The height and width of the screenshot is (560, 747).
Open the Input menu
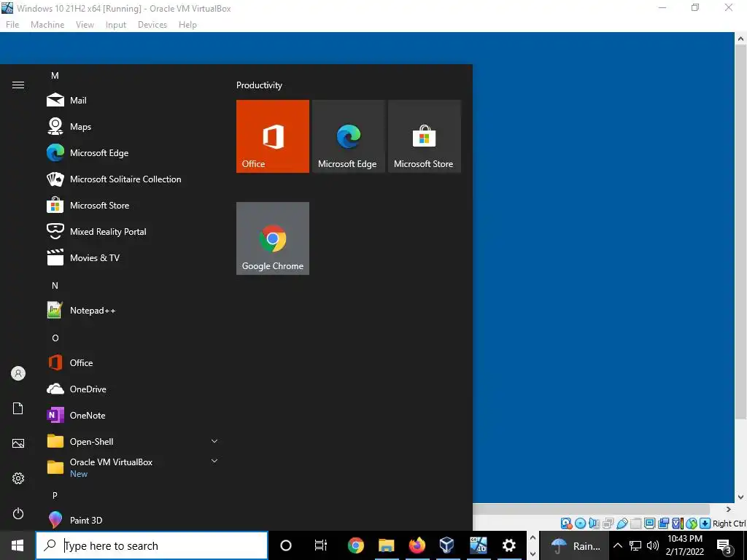pyautogui.click(x=116, y=25)
